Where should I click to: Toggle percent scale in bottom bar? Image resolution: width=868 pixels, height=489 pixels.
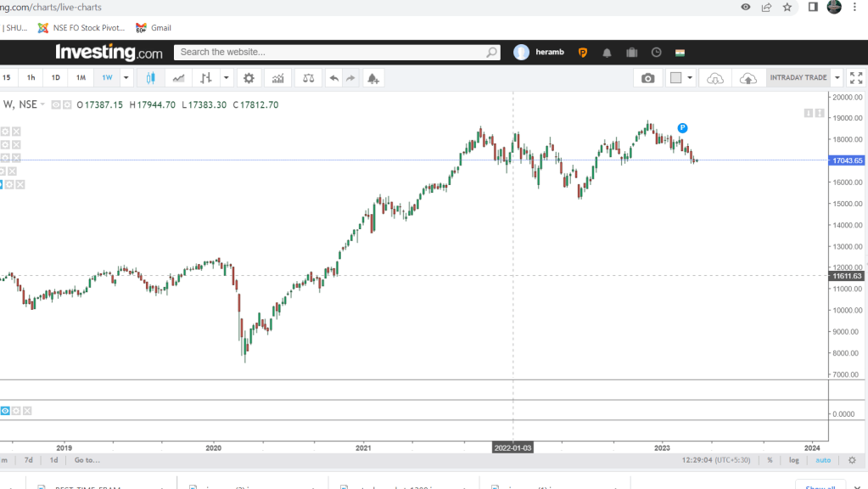[770, 460]
